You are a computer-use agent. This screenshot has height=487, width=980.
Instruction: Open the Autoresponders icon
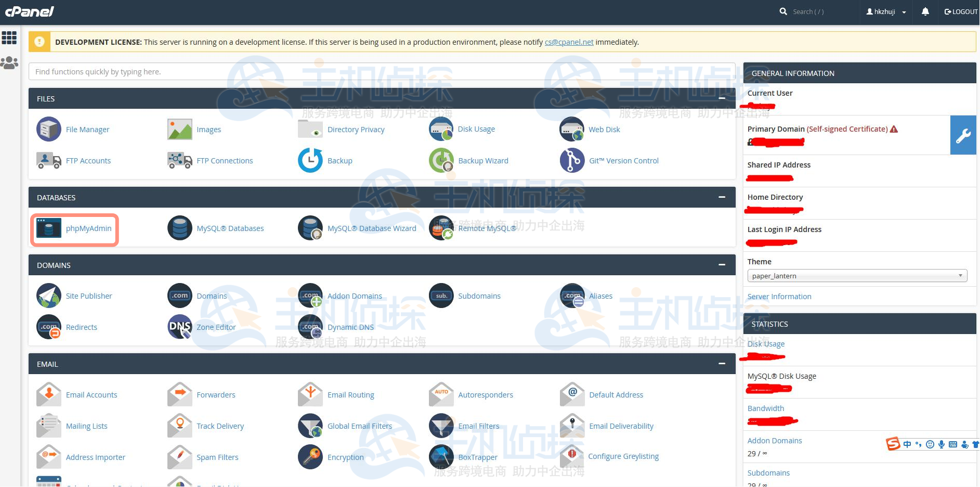441,394
